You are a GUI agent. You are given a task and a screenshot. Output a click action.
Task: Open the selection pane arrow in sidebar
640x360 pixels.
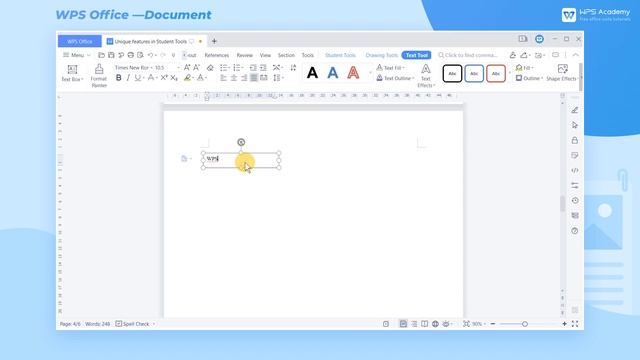click(x=575, y=125)
